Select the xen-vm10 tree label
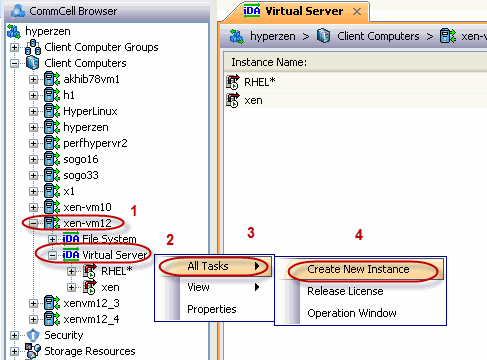The height and width of the screenshot is (360, 487). pyautogui.click(x=87, y=207)
